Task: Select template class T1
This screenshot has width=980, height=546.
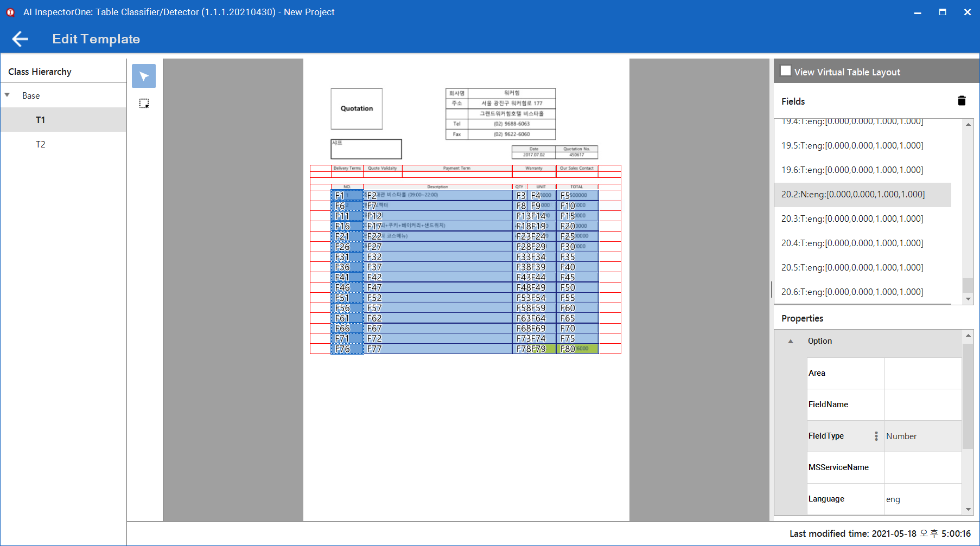Action: [x=41, y=119]
